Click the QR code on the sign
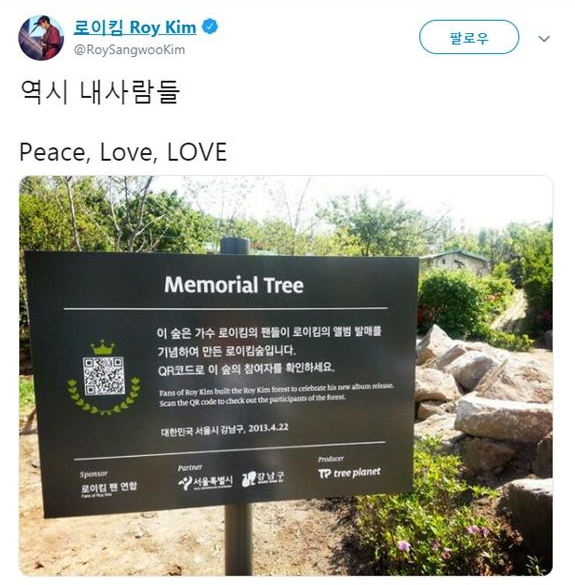Screen dimensions: 575x585 (104, 376)
